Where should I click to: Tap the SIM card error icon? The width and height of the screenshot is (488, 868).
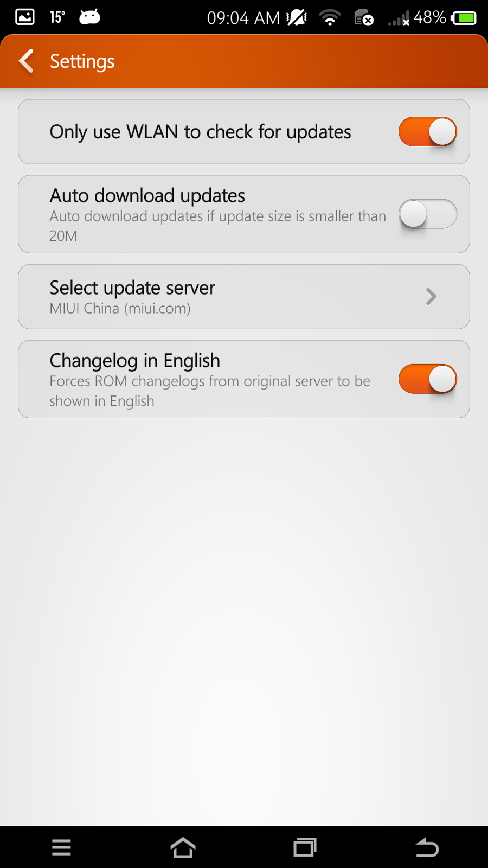click(x=363, y=18)
